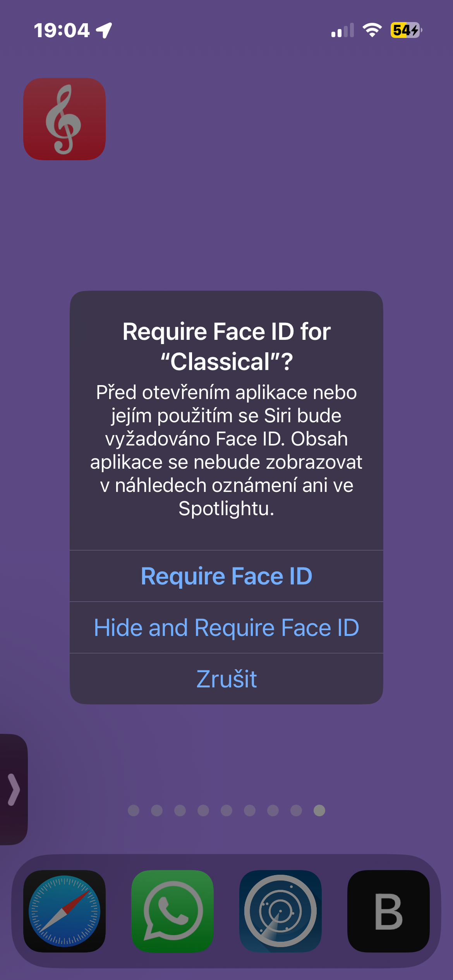Tap the Wi-Fi status icon

372,30
